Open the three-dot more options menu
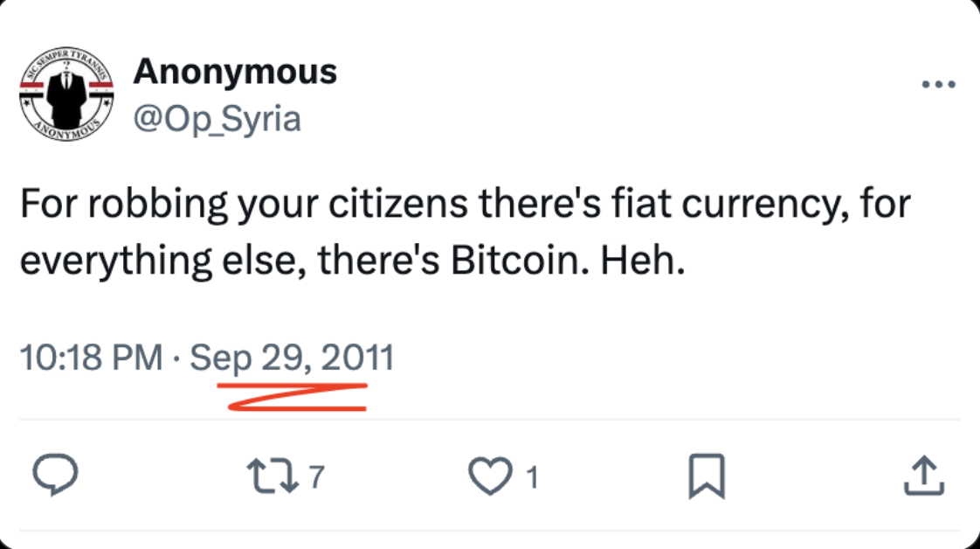This screenshot has height=549, width=980. point(939,85)
